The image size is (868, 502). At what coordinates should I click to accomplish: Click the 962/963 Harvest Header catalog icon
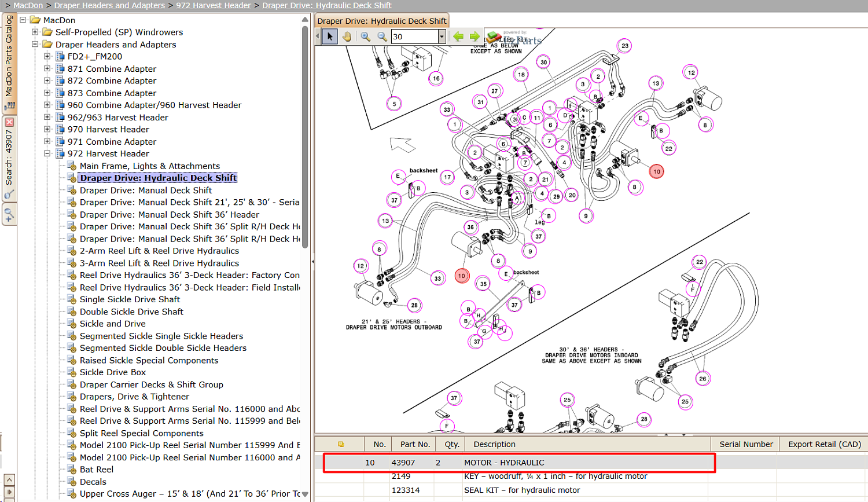(x=60, y=117)
